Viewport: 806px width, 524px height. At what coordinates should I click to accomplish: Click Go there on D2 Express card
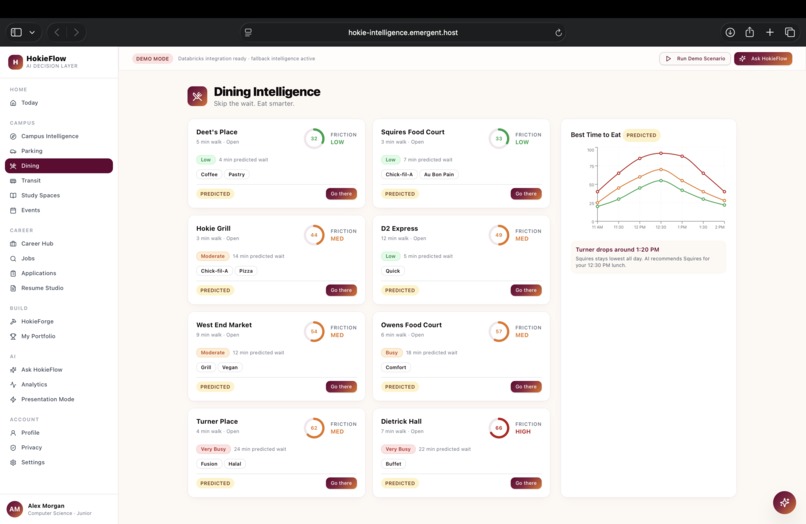click(x=526, y=291)
